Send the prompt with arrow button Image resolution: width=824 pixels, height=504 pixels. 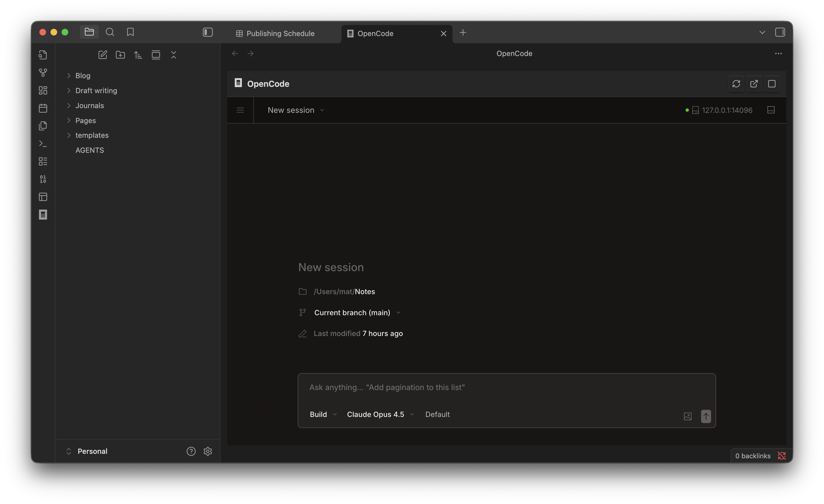(x=706, y=416)
